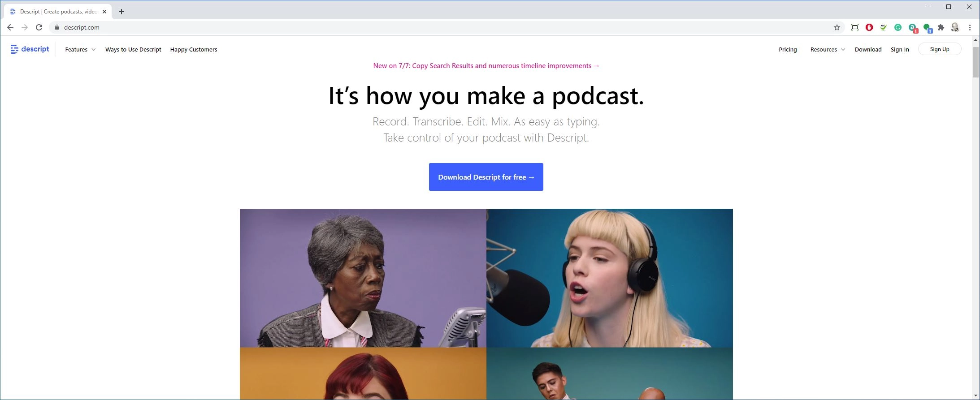This screenshot has width=980, height=400.
Task: Bookmark this page with the star icon
Action: click(x=837, y=27)
